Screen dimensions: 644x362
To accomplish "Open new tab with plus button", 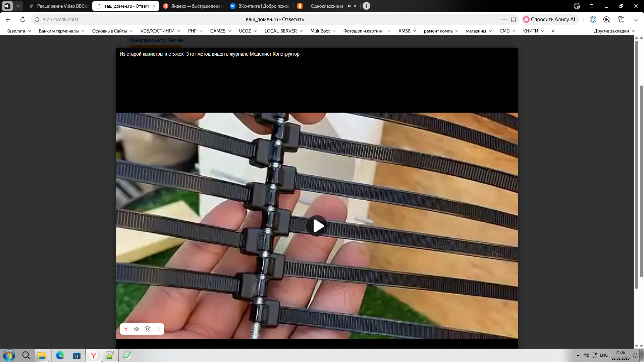I will (x=366, y=6).
